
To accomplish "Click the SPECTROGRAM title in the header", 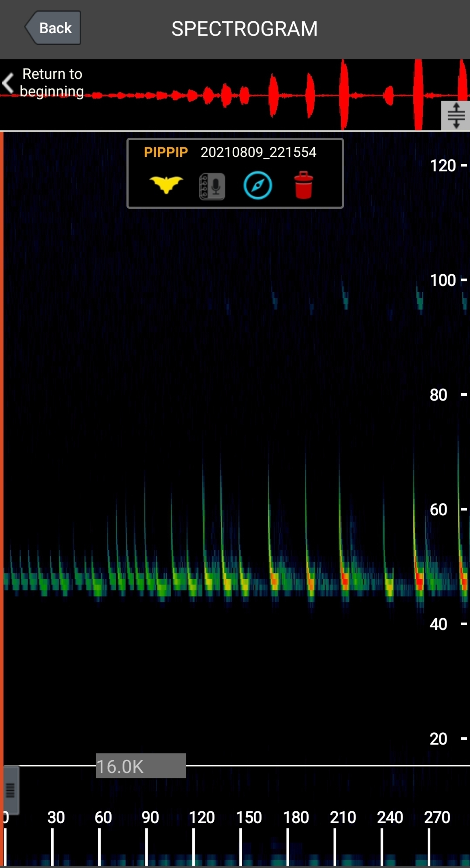I will coord(244,29).
